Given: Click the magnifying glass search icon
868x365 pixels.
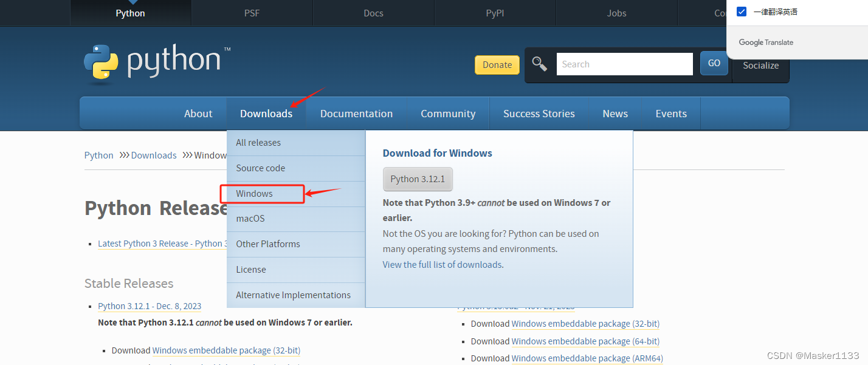Looking at the screenshot, I should pyautogui.click(x=539, y=64).
